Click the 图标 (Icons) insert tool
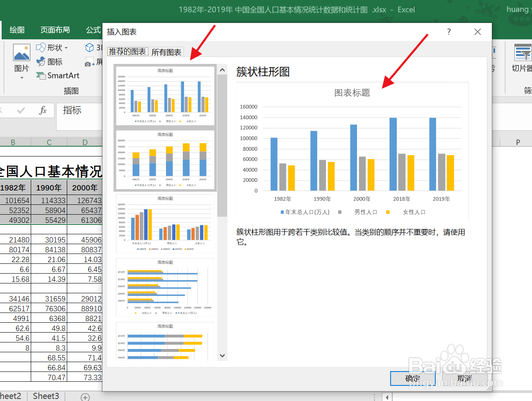The height and width of the screenshot is (401, 532). (50, 61)
